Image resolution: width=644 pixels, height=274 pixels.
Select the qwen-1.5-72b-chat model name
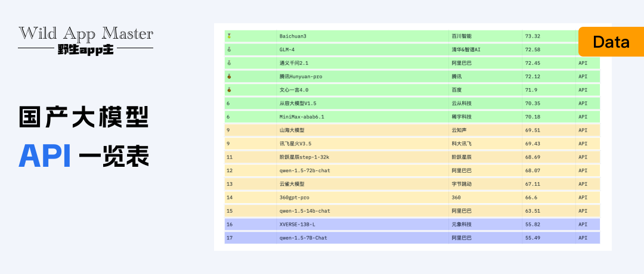pos(305,170)
